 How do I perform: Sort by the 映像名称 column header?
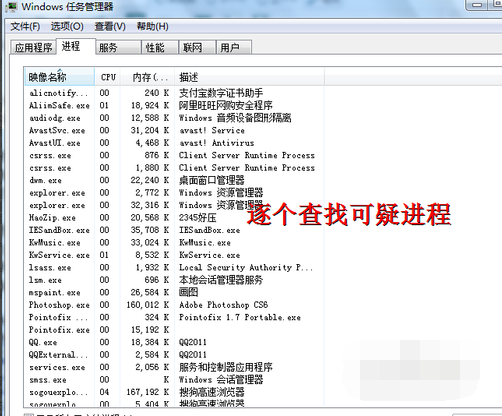click(59, 77)
